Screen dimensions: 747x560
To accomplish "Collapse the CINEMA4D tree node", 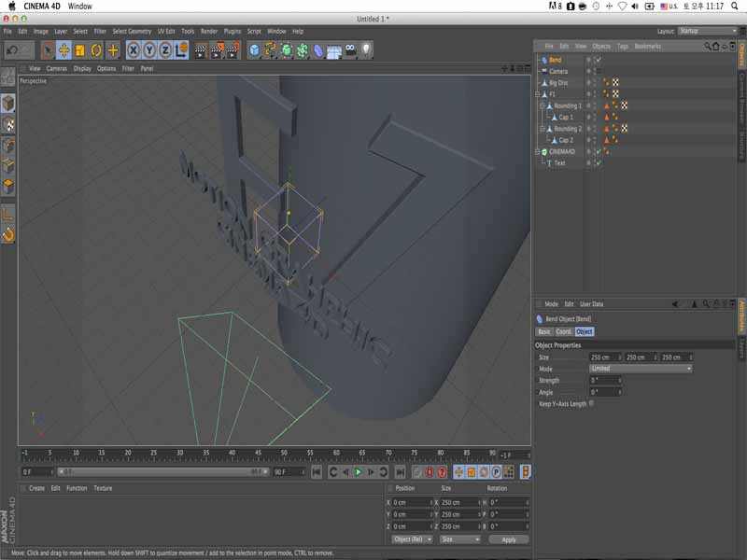I will pyautogui.click(x=538, y=151).
